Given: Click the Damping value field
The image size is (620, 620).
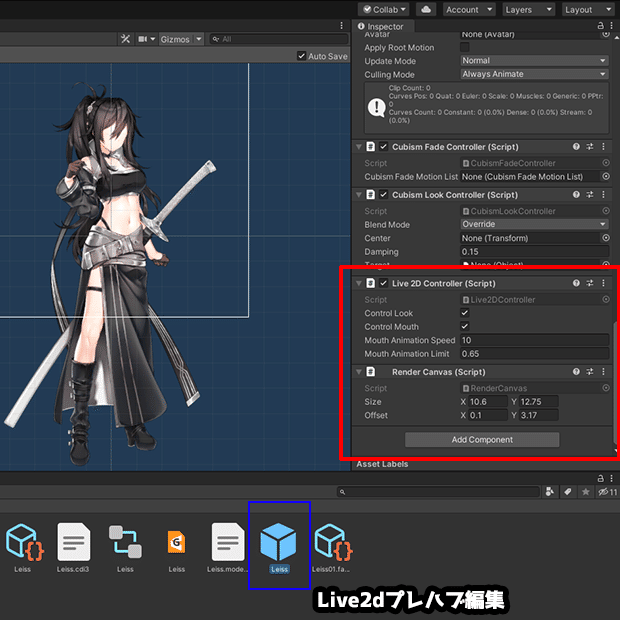Looking at the screenshot, I should pyautogui.click(x=534, y=251).
